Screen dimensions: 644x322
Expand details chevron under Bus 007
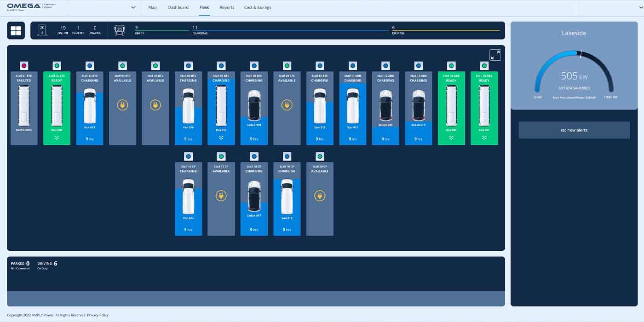484,138
